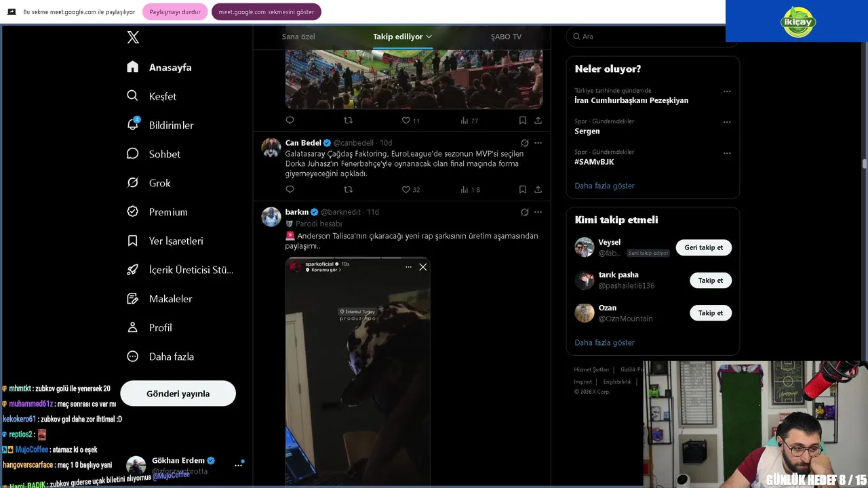The width and height of the screenshot is (868, 488).
Task: Share Can Bedel's post
Action: coord(538,190)
